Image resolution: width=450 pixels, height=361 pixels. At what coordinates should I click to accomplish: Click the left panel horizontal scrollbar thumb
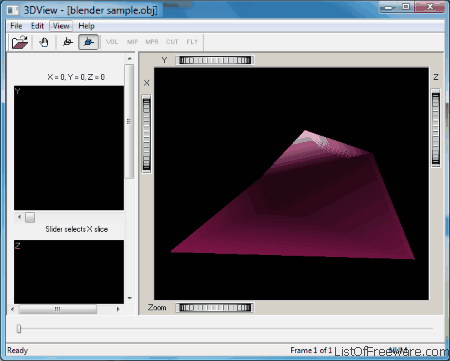point(58,309)
